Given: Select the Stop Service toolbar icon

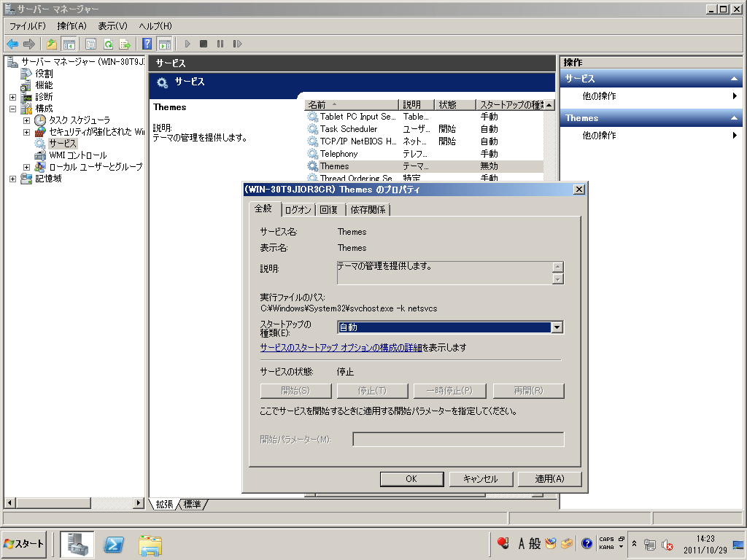Looking at the screenshot, I should [x=204, y=44].
